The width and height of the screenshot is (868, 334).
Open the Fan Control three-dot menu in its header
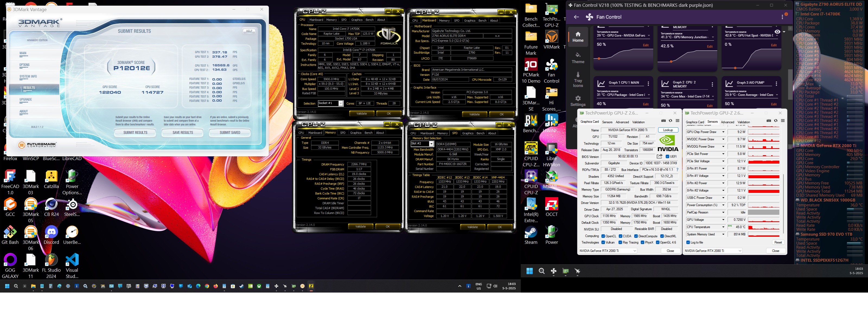pyautogui.click(x=782, y=17)
